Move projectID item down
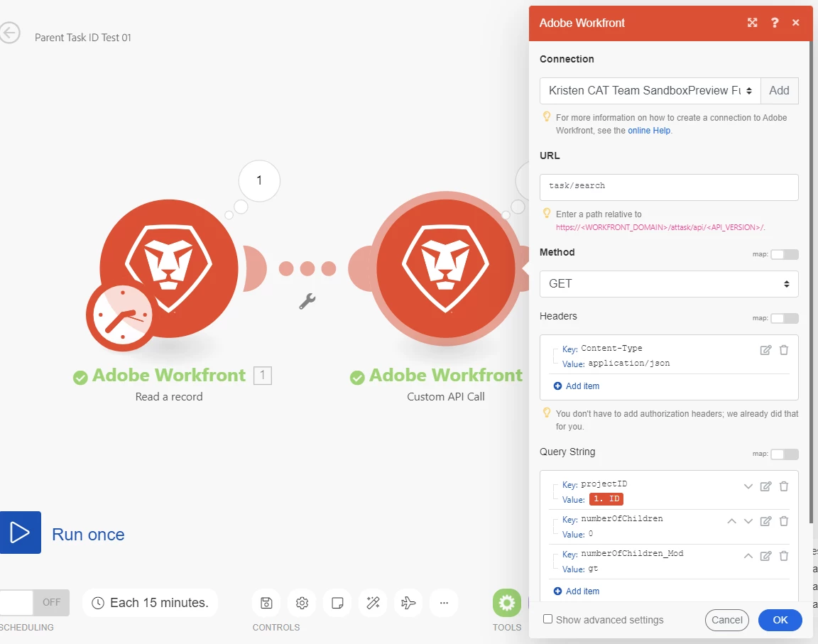This screenshot has height=644, width=818. 748,486
